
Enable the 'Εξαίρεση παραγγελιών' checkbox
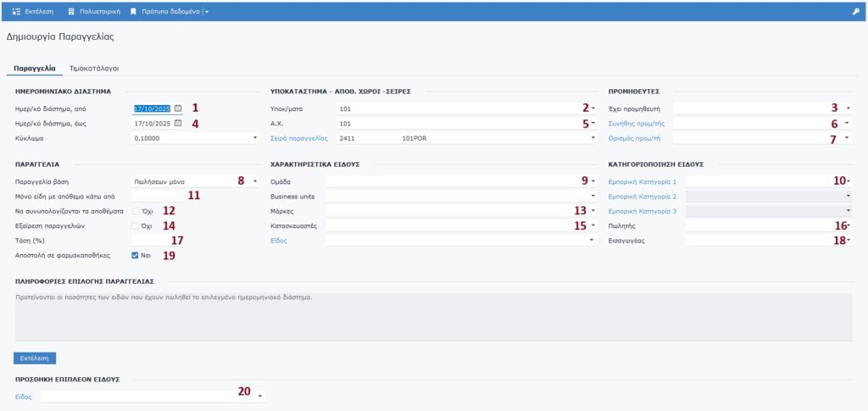(135, 225)
